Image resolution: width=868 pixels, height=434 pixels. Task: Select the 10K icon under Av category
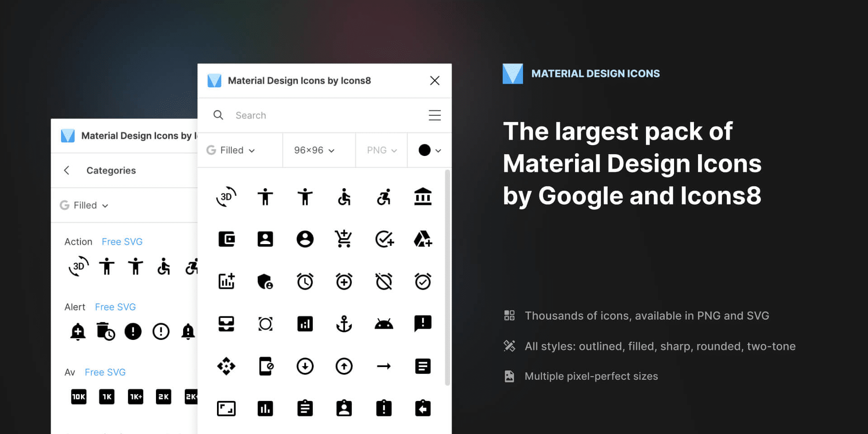tap(78, 396)
